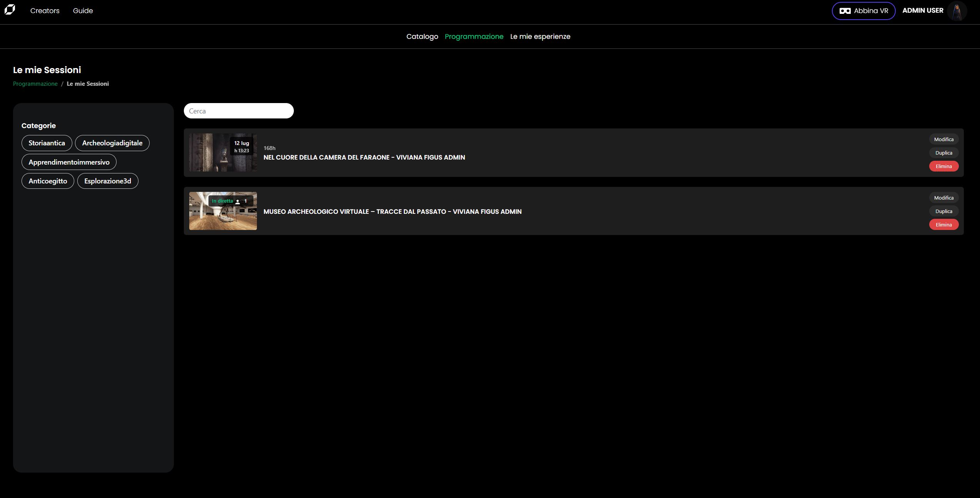Toggle the Anticoegitto category filter
980x498 pixels.
tap(48, 181)
